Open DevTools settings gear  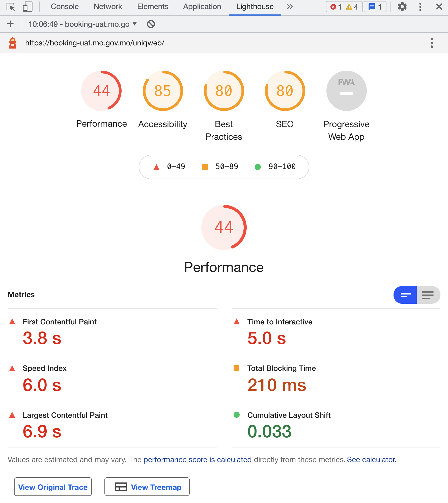pos(402,7)
